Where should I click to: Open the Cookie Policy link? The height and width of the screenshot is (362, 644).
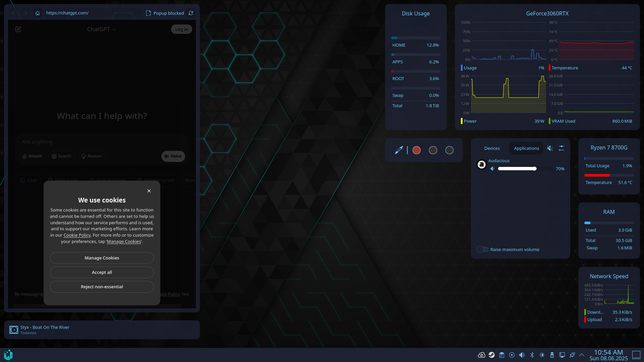(77, 235)
